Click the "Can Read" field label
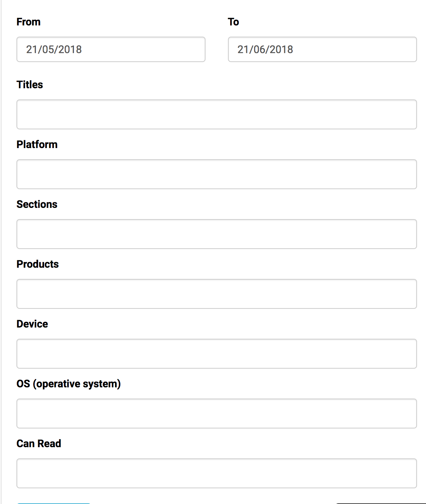The width and height of the screenshot is (426, 504). pyautogui.click(x=39, y=444)
